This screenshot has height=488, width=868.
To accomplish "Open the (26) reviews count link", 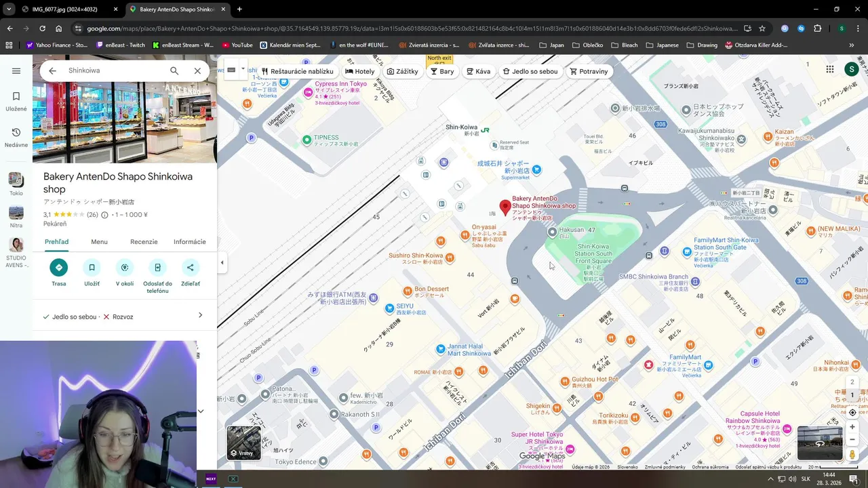I will 93,215.
